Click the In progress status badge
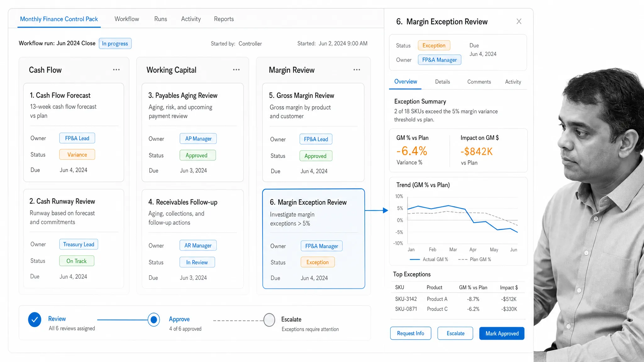The height and width of the screenshot is (362, 644). [115, 43]
